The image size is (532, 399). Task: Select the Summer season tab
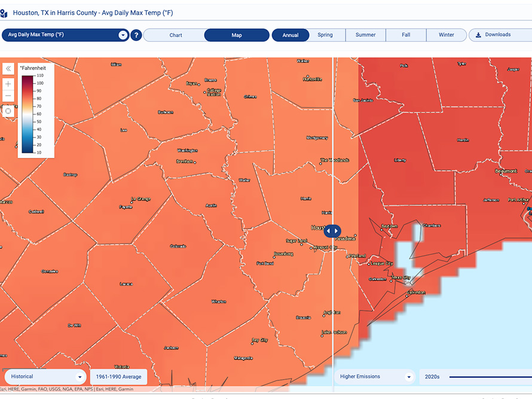pyautogui.click(x=366, y=35)
